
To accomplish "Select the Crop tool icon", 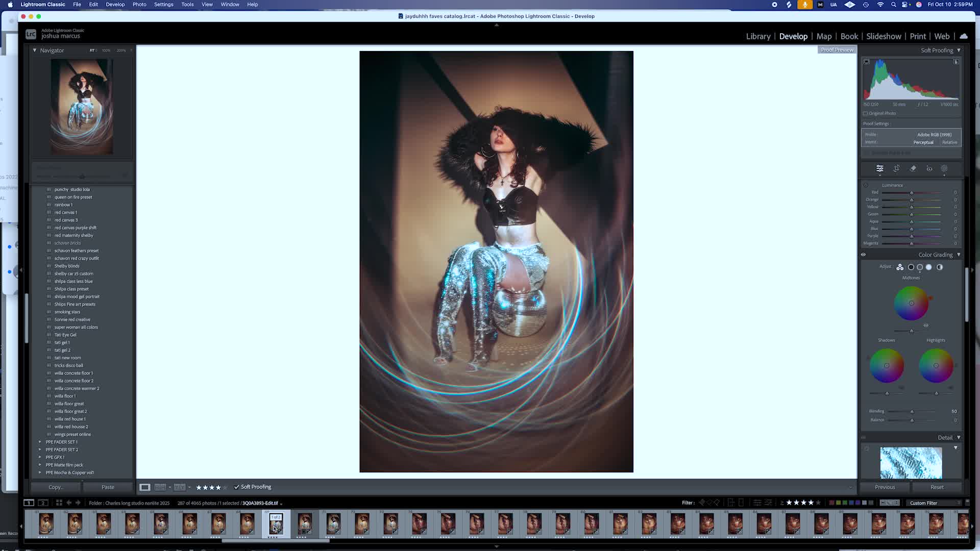I will 896,168.
